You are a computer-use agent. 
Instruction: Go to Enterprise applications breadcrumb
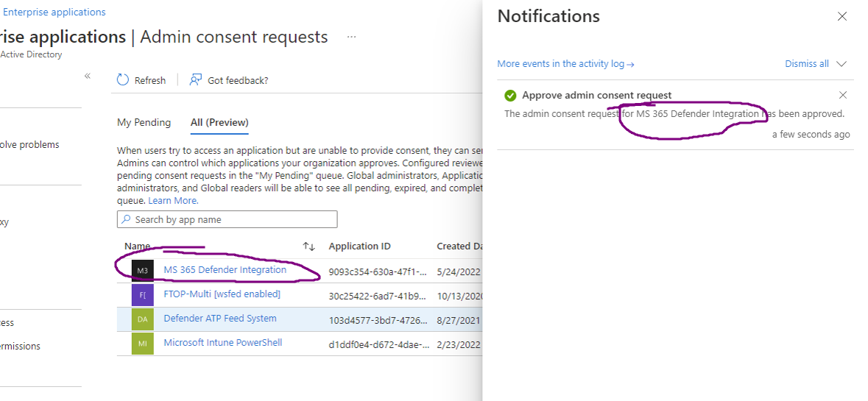point(54,12)
